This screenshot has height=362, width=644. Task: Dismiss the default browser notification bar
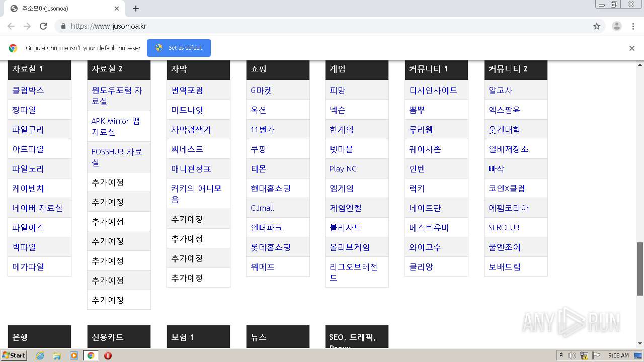631,48
